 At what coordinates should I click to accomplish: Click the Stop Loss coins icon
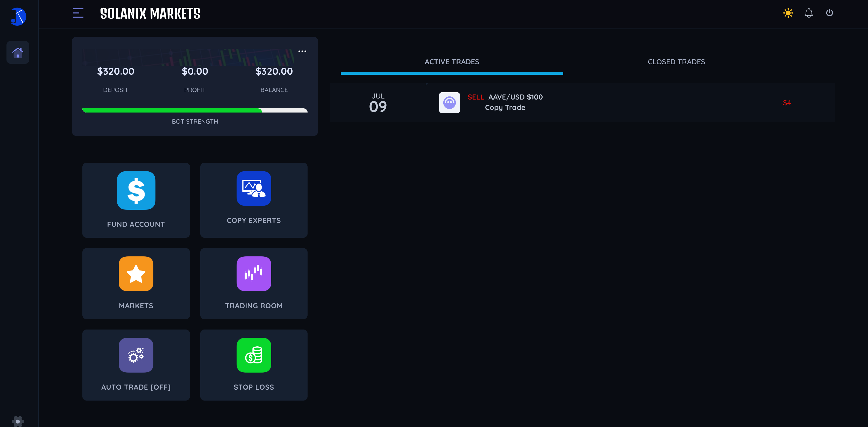click(253, 355)
